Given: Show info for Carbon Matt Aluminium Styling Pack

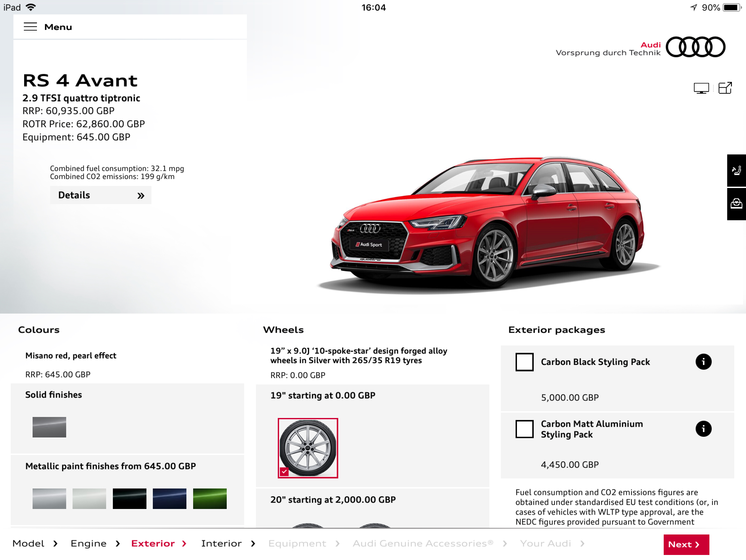Looking at the screenshot, I should 703,429.
